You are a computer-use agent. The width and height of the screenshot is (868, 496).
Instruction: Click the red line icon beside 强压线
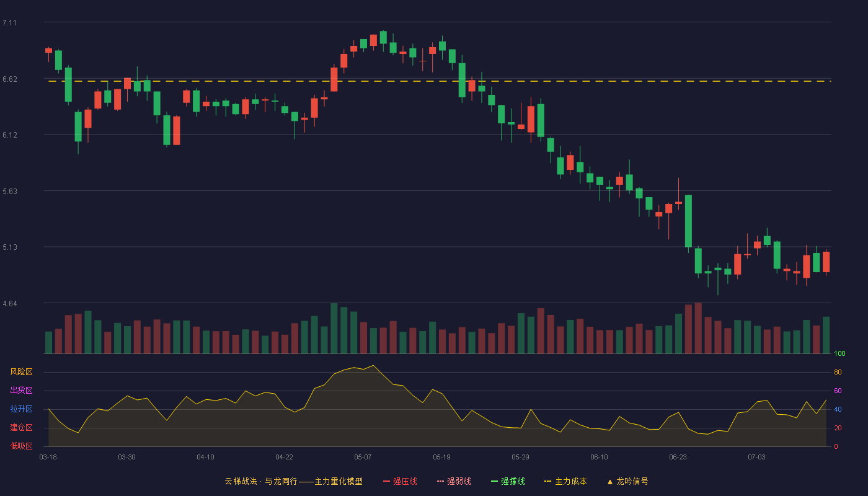coord(386,481)
